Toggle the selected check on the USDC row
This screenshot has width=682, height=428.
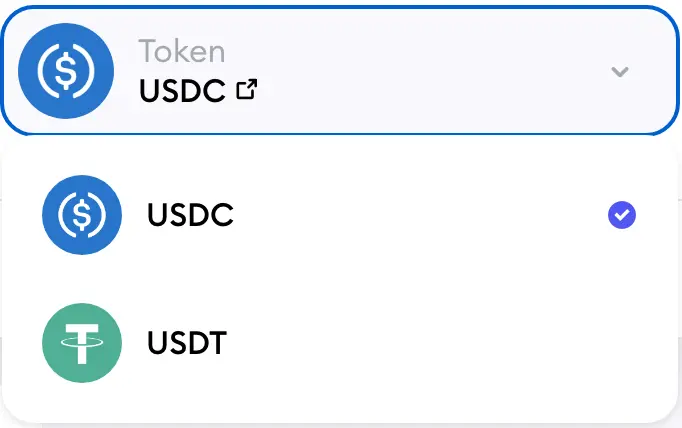pos(622,215)
